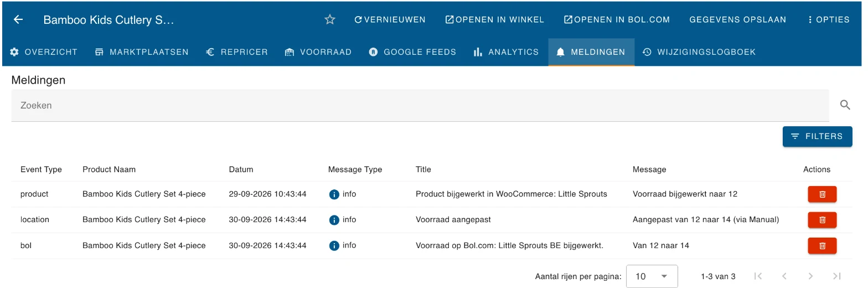Image resolution: width=868 pixels, height=288 pixels.
Task: Click 'Aangepast van 12 naar 14' message
Action: (706, 220)
